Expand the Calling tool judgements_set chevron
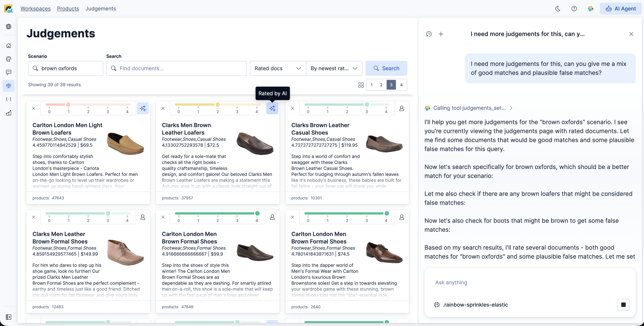 pos(511,108)
